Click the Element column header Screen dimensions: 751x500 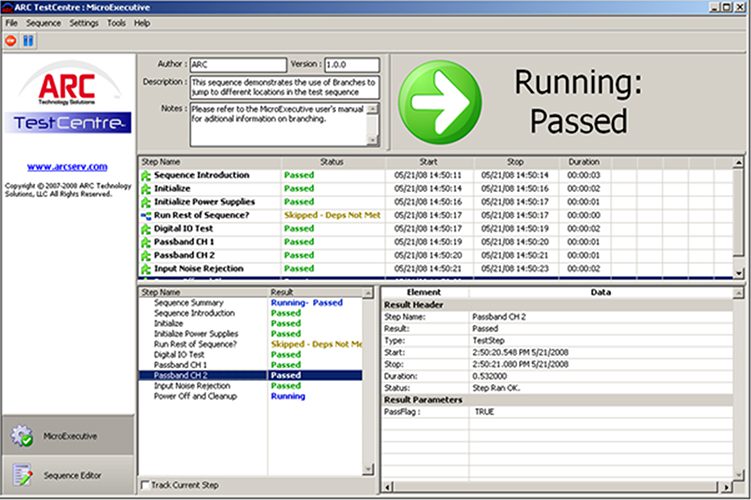(x=424, y=292)
